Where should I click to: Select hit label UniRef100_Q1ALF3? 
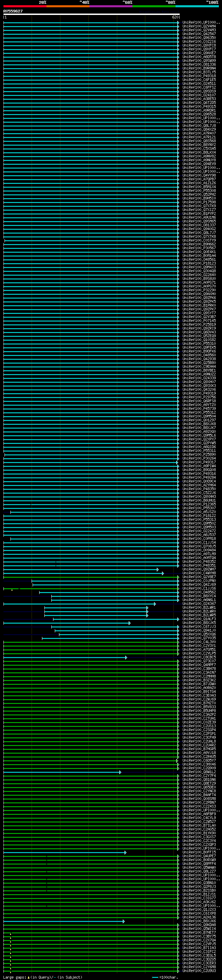click(199, 619)
